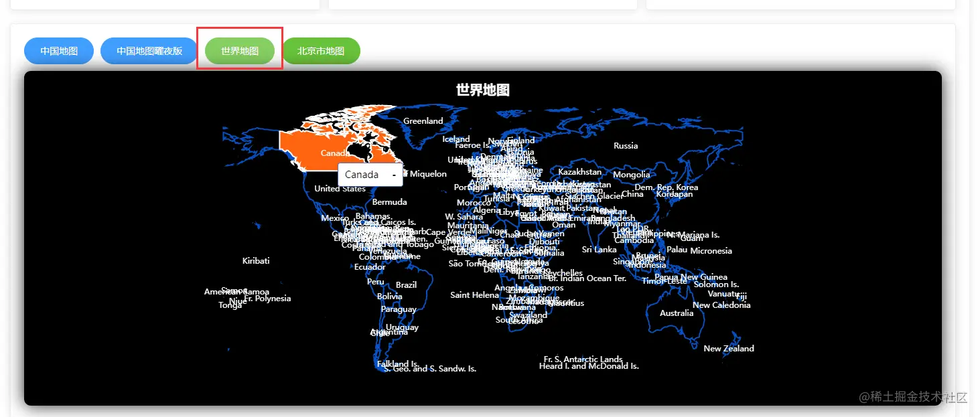This screenshot has width=980, height=417.
Task: Click the 中国地图 button
Action: click(59, 51)
